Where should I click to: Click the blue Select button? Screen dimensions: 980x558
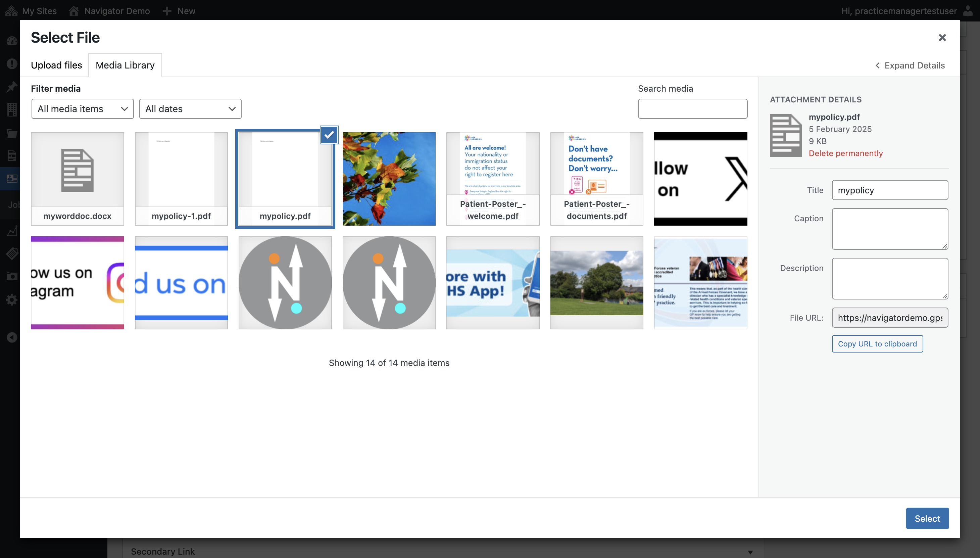[x=927, y=518]
